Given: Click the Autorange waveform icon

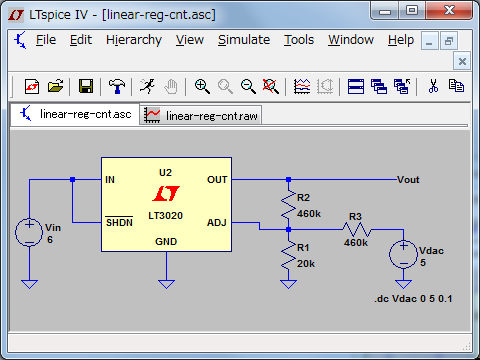Looking at the screenshot, I should pos(302,86).
